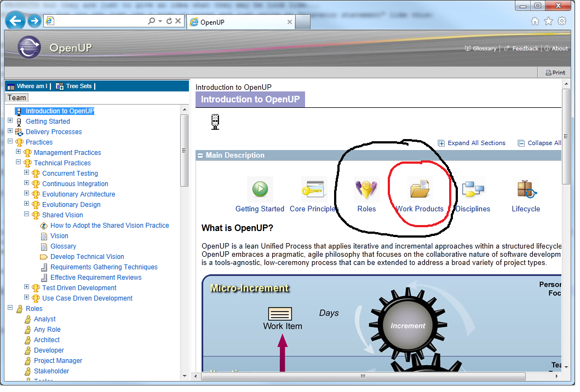Open browser Tools gear icon
The image size is (580, 392).
562,21
